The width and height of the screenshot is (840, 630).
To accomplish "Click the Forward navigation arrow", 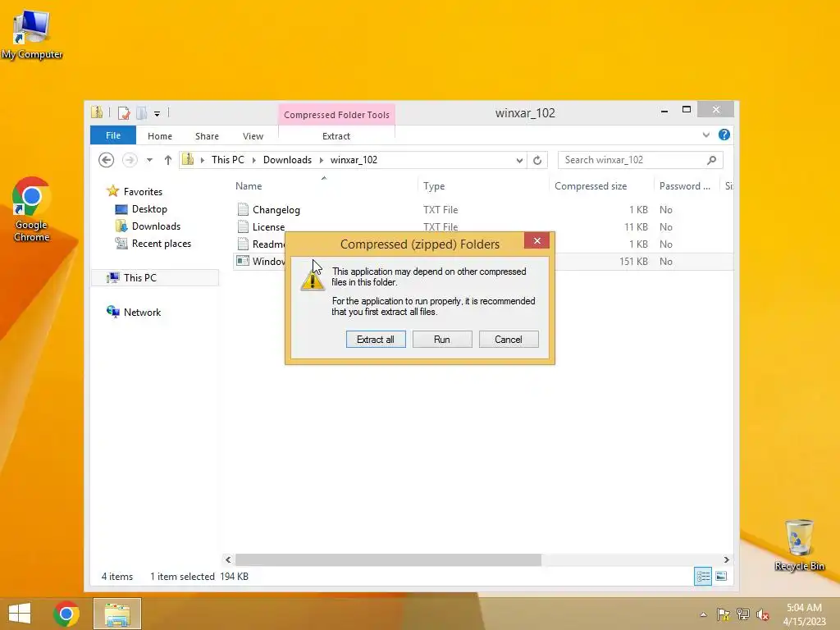I will [130, 160].
